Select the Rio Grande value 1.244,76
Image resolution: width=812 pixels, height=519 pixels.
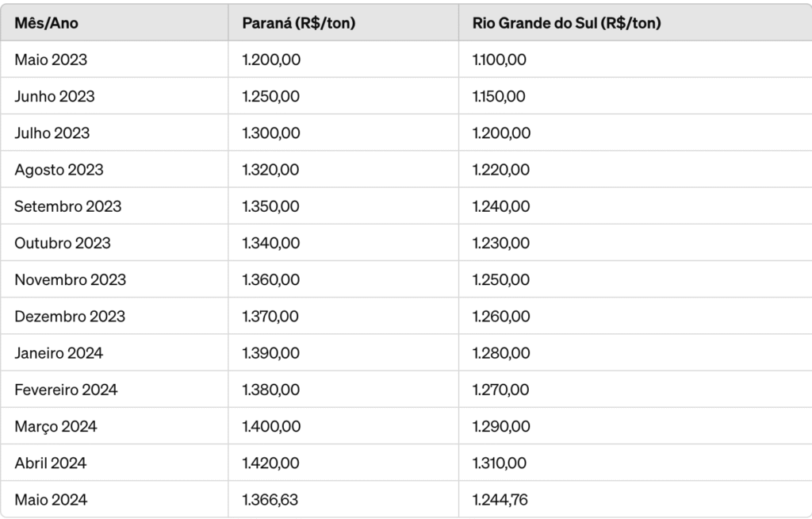point(500,500)
